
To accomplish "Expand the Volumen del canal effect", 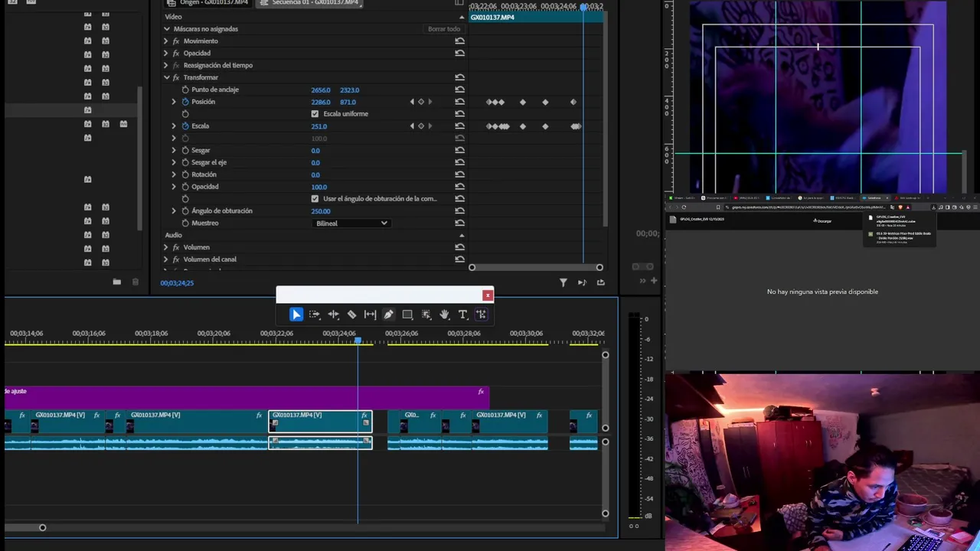I will coord(166,259).
